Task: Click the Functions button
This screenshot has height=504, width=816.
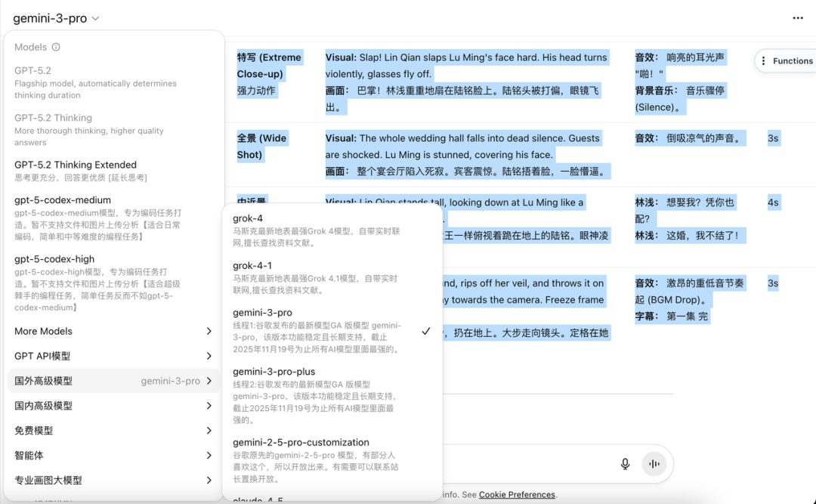Action: pyautogui.click(x=787, y=61)
